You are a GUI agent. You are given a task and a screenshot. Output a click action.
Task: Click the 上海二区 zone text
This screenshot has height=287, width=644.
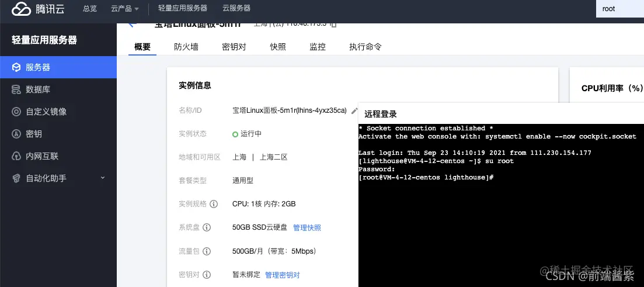(273, 157)
